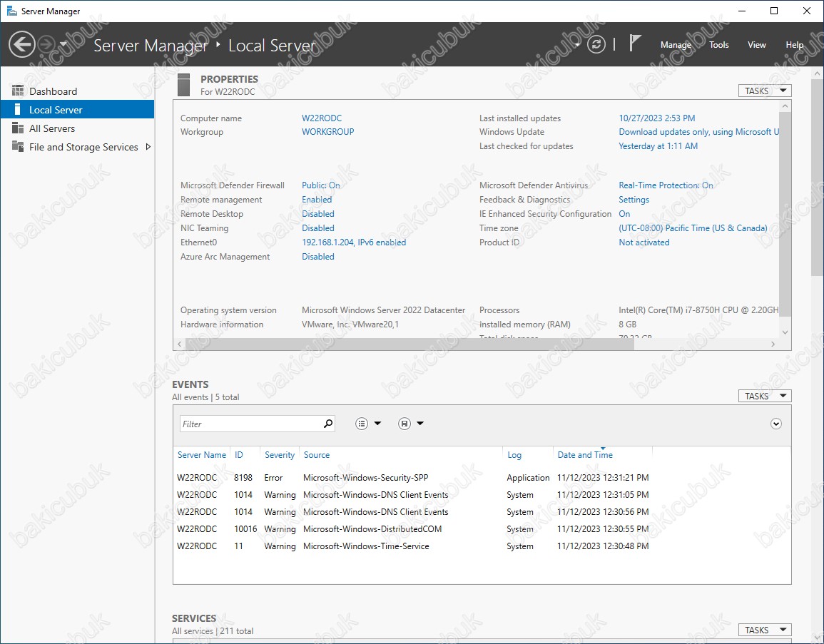The width and height of the screenshot is (824, 644).
Task: Click the Properties server icon
Action: 183,85
